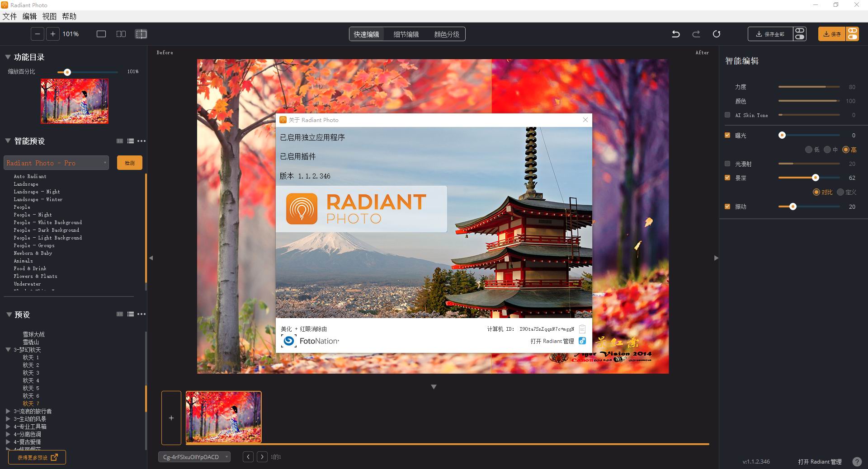The height and width of the screenshot is (469, 868).
Task: Zoom out with the minus button
Action: click(38, 34)
